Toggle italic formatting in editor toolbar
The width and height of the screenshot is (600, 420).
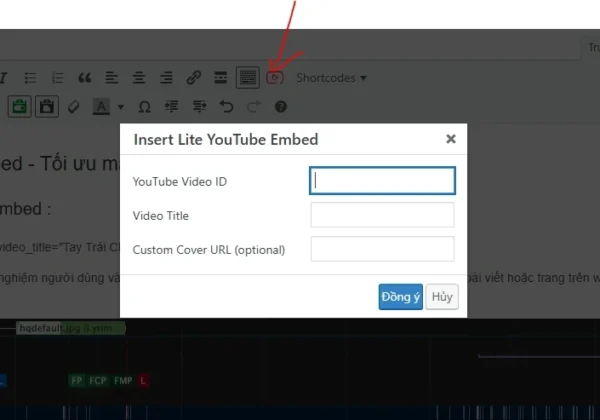coord(3,78)
